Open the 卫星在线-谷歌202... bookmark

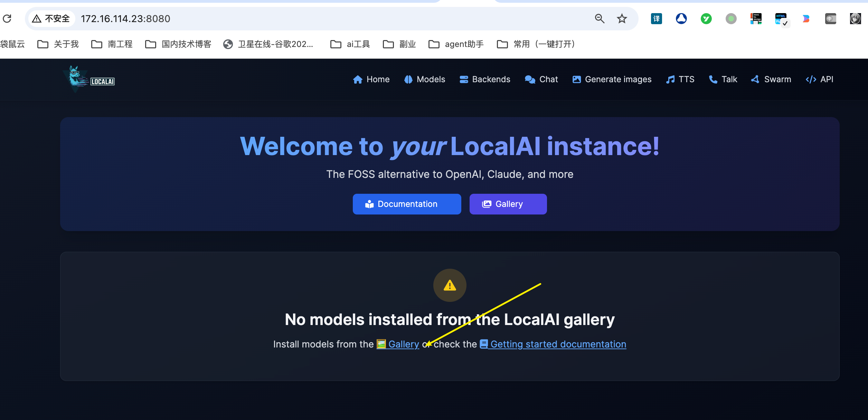268,44
